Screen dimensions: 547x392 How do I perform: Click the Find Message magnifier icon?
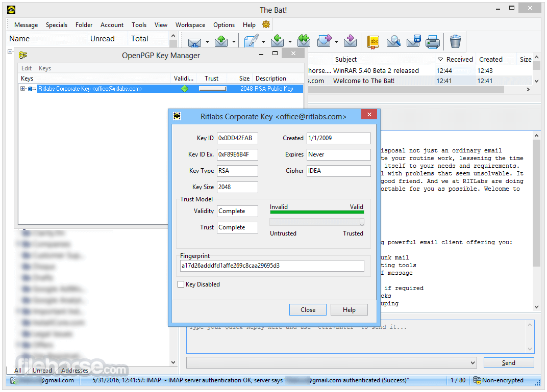tap(393, 41)
